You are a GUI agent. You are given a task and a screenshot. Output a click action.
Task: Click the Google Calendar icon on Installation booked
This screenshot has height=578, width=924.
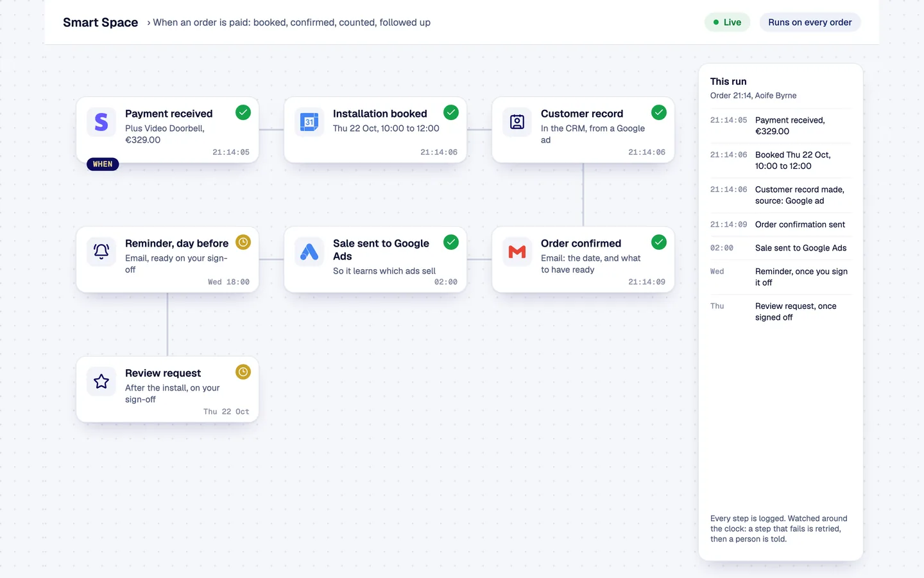tap(309, 122)
